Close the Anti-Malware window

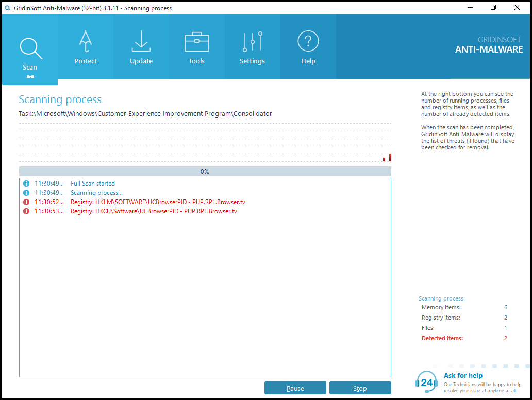[x=517, y=7]
